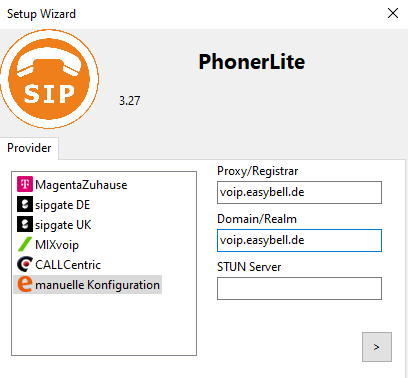Image resolution: width=408 pixels, height=378 pixels.
Task: Click the empty STUN Server field
Action: 299,288
